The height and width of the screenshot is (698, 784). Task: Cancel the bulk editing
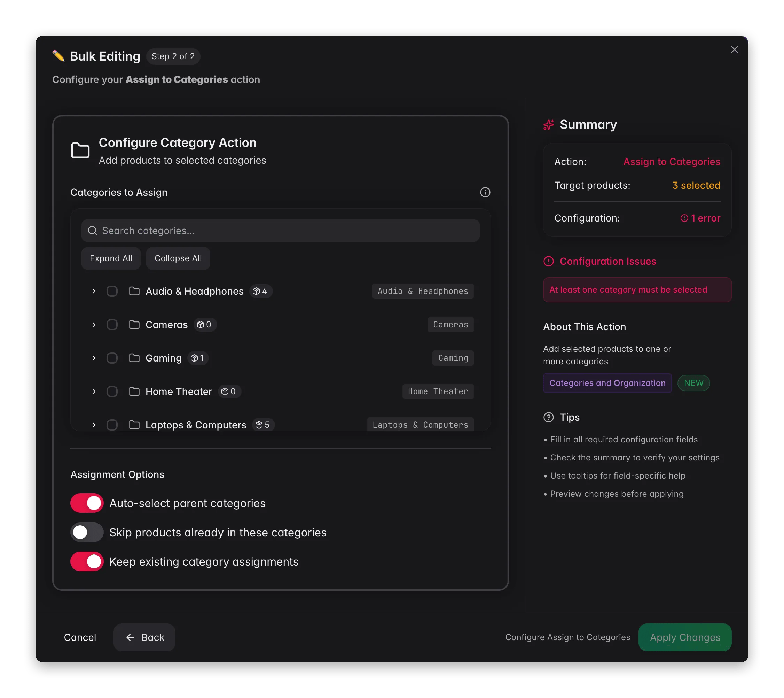(x=80, y=637)
